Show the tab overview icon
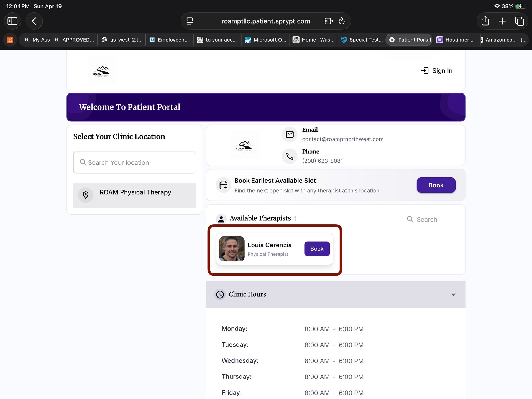This screenshot has width=532, height=399. click(x=519, y=21)
